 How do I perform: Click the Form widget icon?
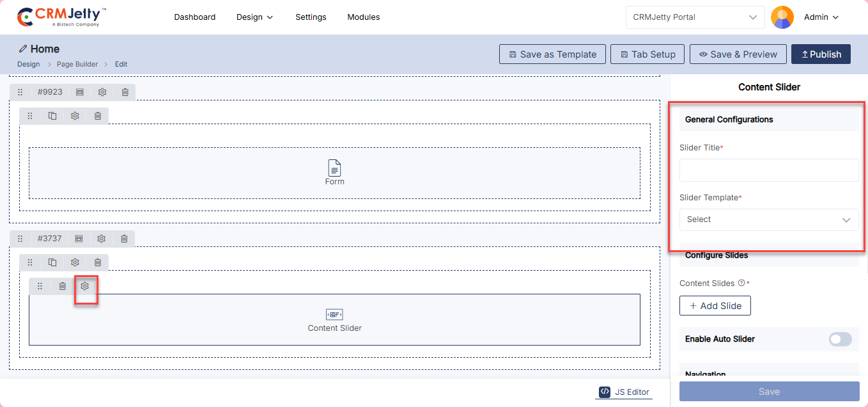pos(334,168)
